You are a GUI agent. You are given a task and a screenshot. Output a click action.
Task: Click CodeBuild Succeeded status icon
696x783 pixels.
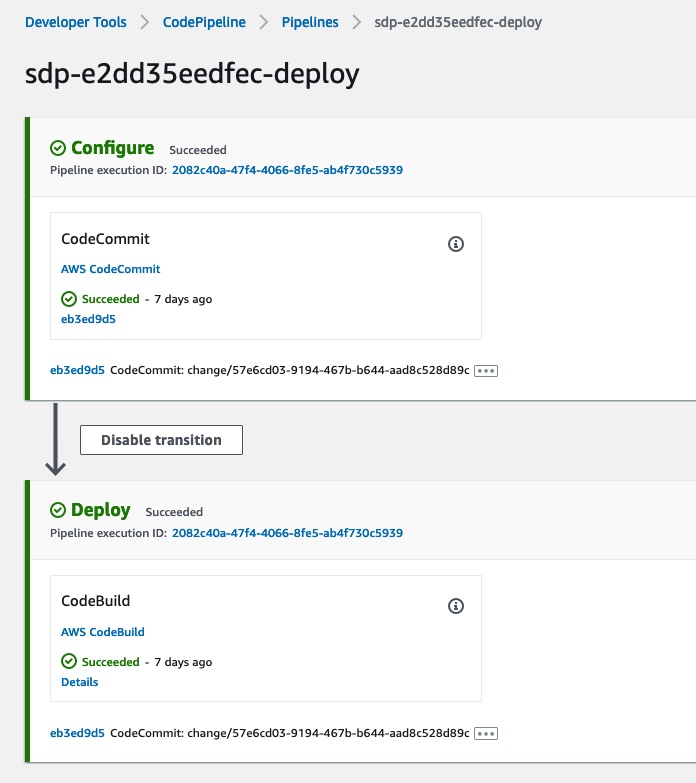68,661
